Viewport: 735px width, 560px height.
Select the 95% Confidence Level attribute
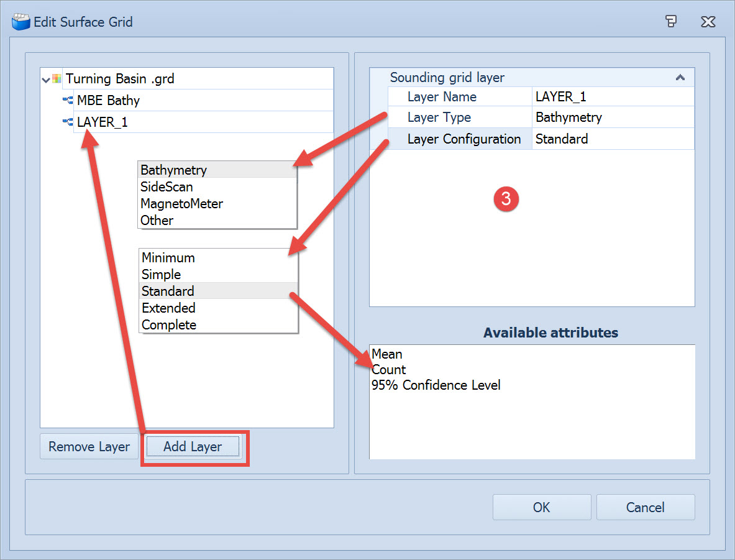[x=436, y=385]
